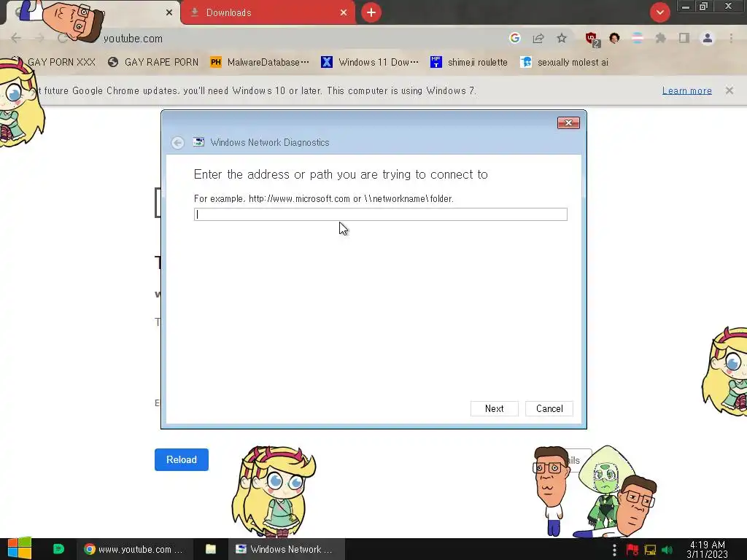Viewport: 747px width, 560px height.
Task: Open Chrome's three-dot main menu
Action: coord(731,38)
